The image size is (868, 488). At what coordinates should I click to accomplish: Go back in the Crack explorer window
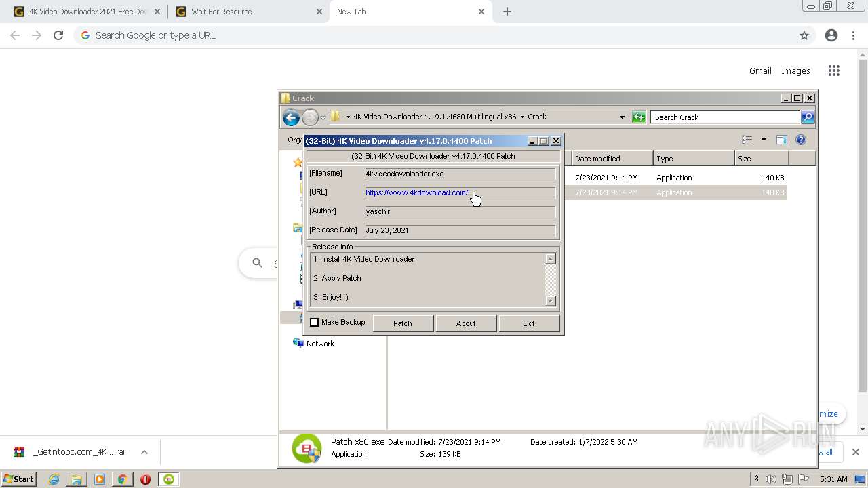[x=291, y=117]
